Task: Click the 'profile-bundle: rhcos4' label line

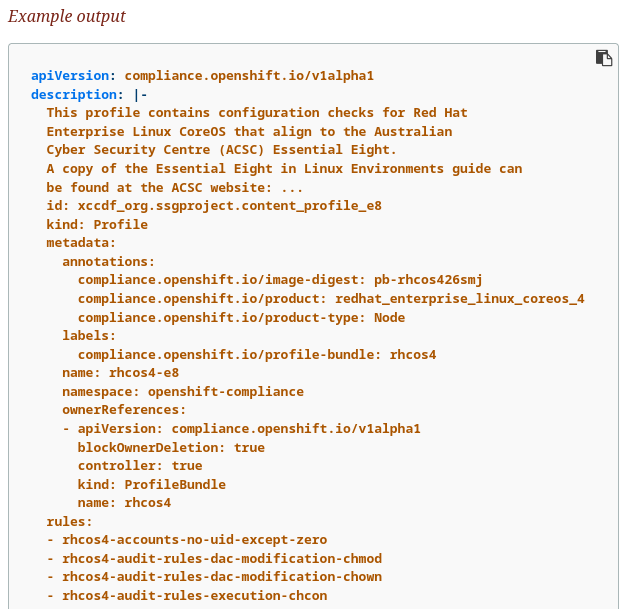Action: pos(257,354)
